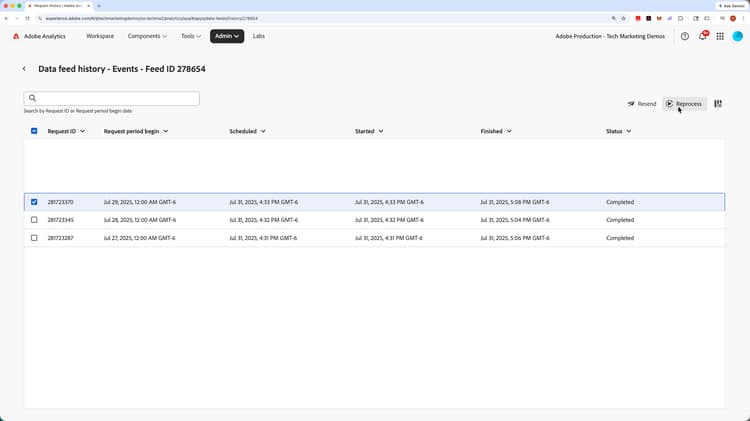Open Adobe Production - Tech Marketing Demos organization switcher
Image resolution: width=750 pixels, height=421 pixels.
point(610,36)
